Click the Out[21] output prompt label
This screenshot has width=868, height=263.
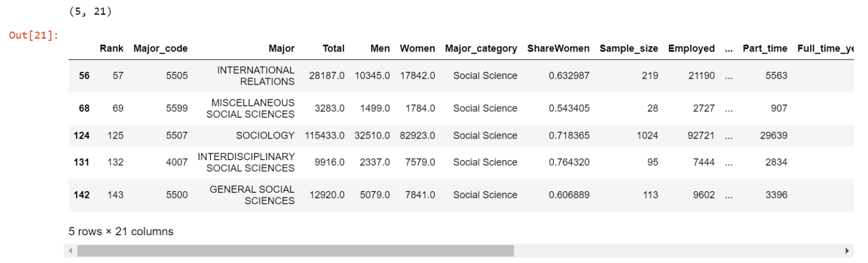click(x=34, y=36)
